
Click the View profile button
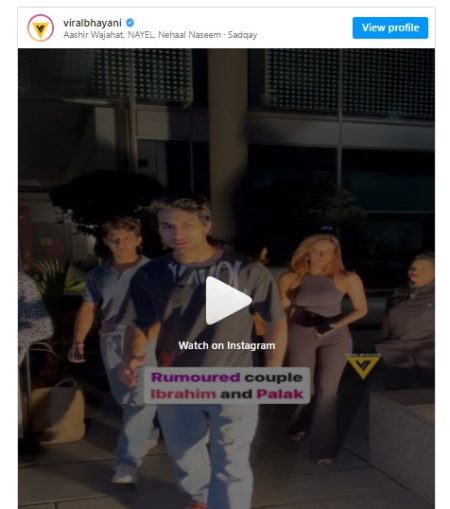(x=390, y=28)
